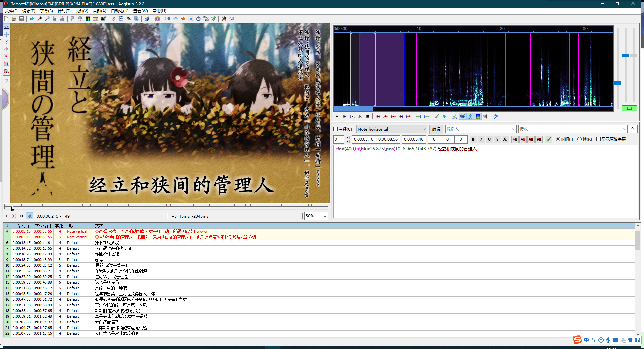
Task: Select subtitle row 掉下来很多呢
Action: click(319, 243)
